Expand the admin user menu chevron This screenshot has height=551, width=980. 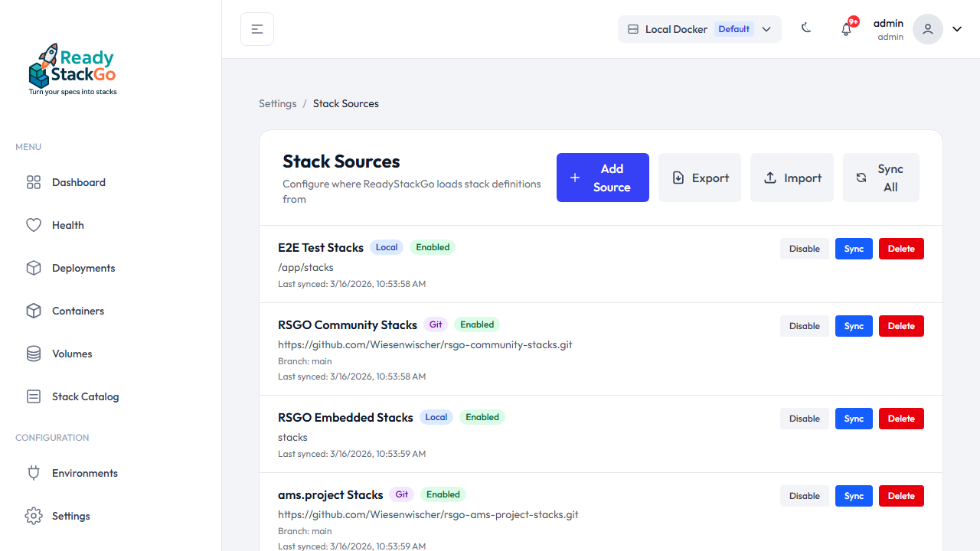pyautogui.click(x=957, y=29)
